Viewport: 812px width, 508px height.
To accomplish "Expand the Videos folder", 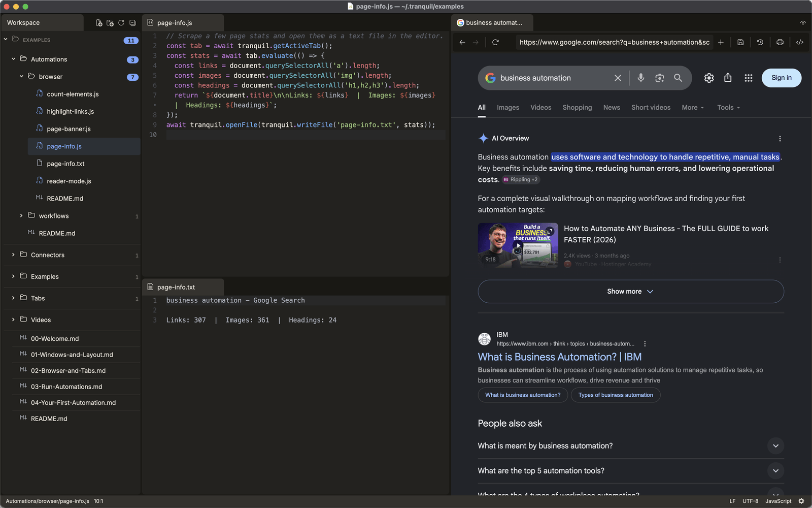I will click(13, 320).
